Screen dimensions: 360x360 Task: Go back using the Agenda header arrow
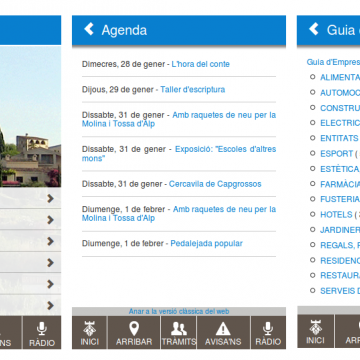89,29
